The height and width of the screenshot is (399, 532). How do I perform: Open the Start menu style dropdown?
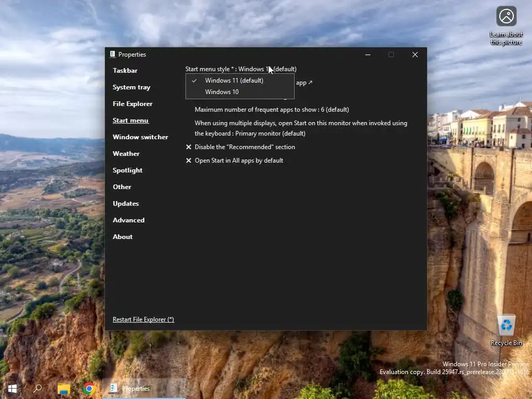(x=241, y=69)
